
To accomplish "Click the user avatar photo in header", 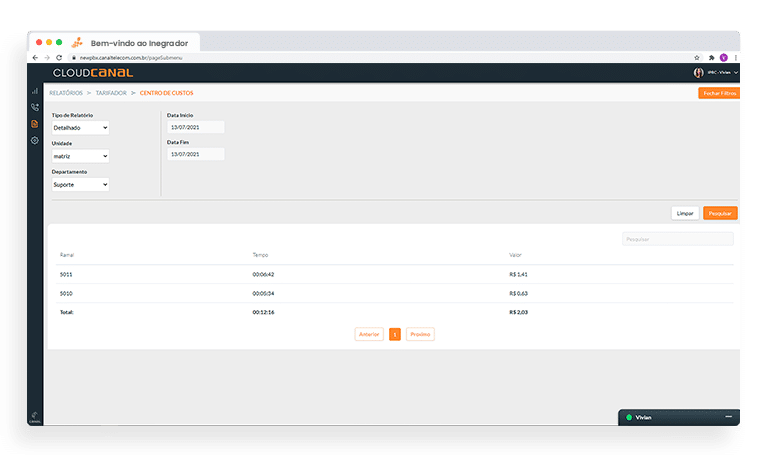I will [x=699, y=72].
